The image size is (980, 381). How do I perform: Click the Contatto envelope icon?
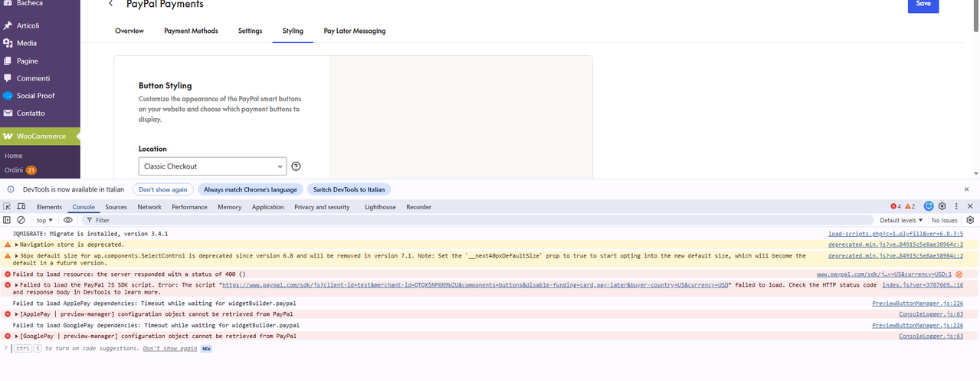point(8,113)
